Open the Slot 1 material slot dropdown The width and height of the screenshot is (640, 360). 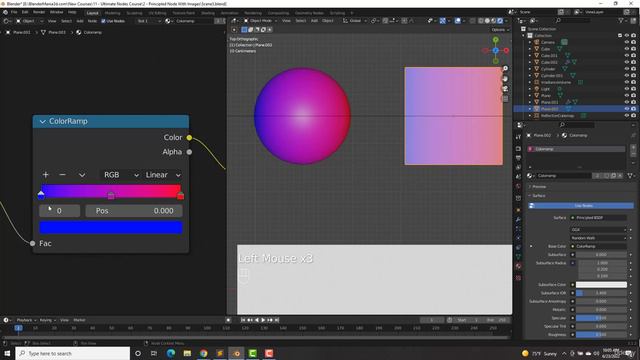149,21
